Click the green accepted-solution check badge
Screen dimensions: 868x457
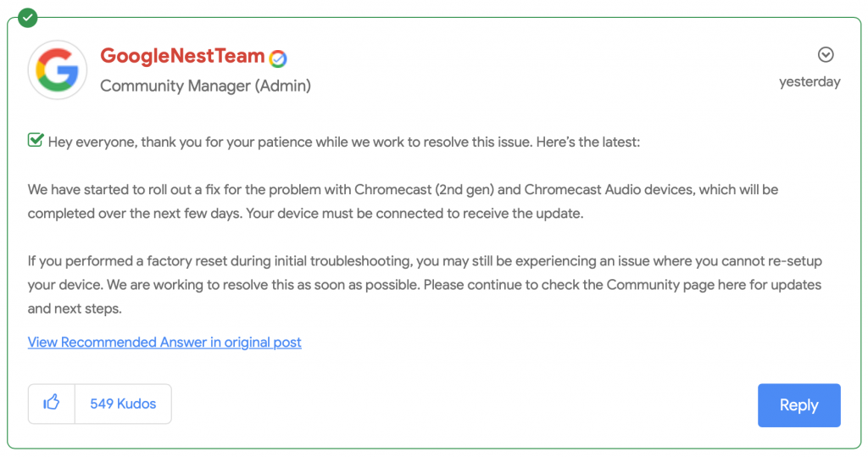pos(28,16)
